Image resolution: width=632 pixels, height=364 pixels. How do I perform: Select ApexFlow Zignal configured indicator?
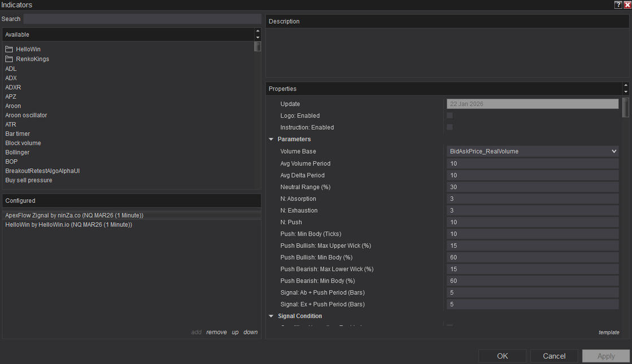click(74, 216)
